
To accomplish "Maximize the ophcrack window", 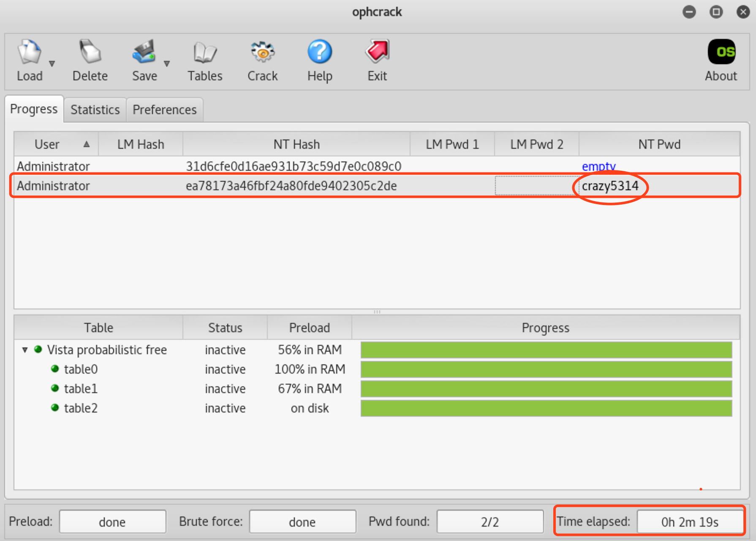I will coord(716,12).
